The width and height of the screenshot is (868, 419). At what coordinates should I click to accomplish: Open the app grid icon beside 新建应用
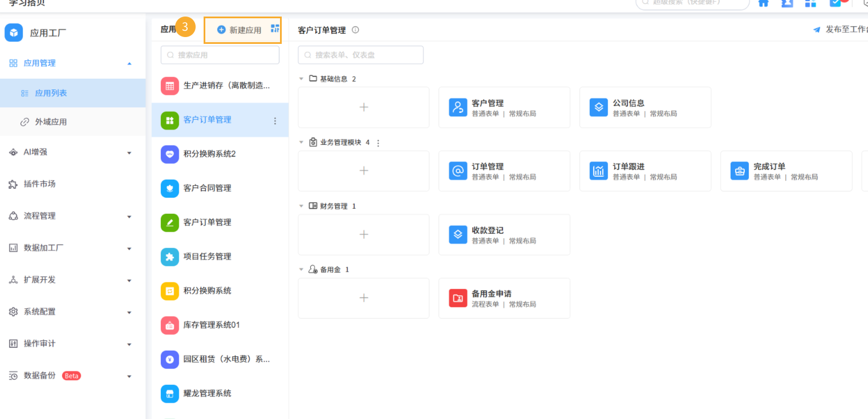coord(275,29)
